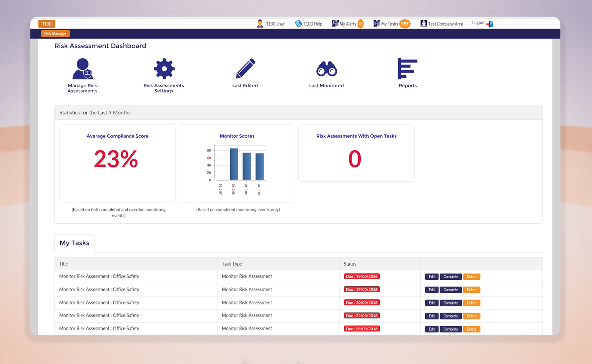Image resolution: width=592 pixels, height=364 pixels.
Task: Complete the task due 19/05/2016
Action: tap(450, 290)
